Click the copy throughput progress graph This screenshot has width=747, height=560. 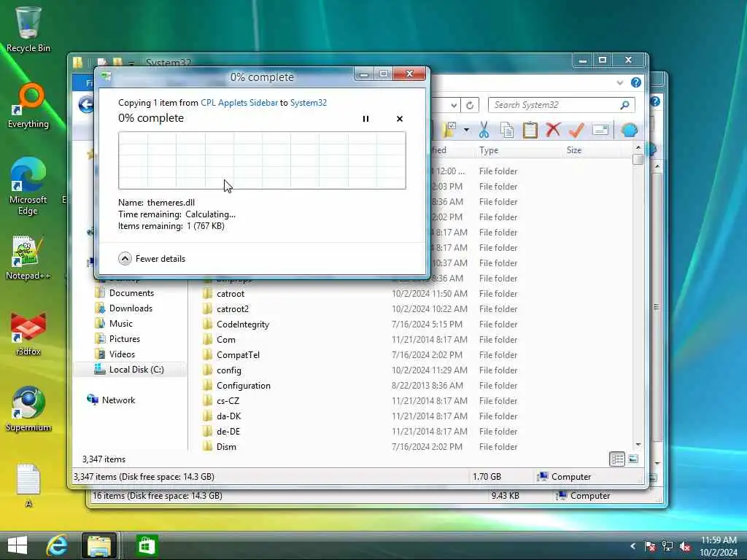pyautogui.click(x=262, y=160)
